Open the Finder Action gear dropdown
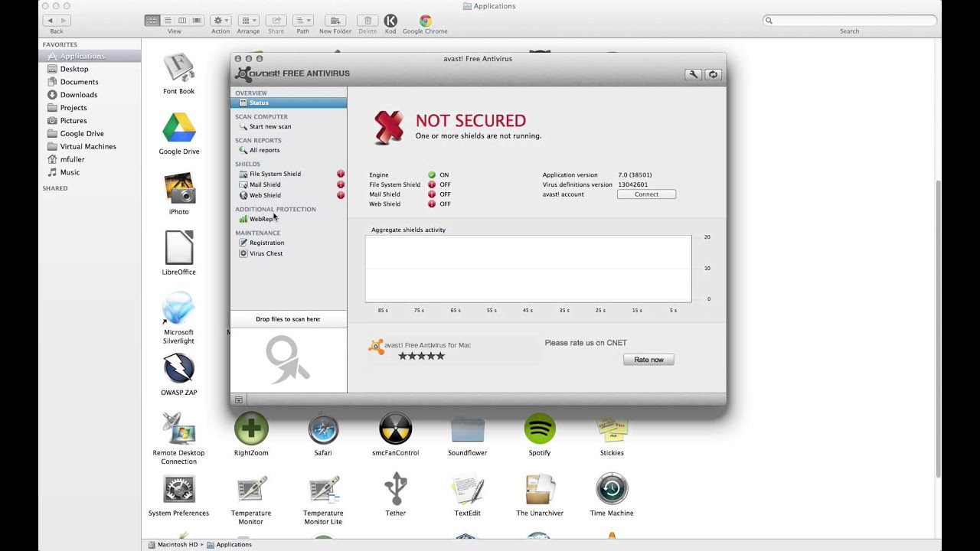 (x=220, y=21)
